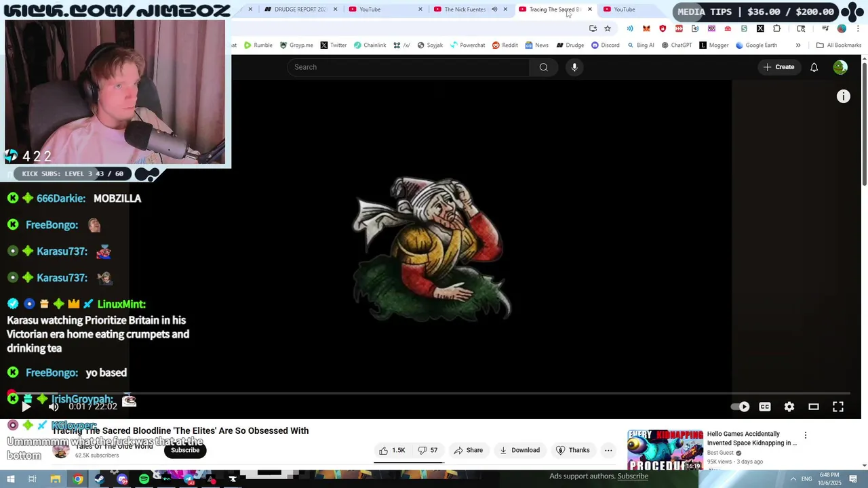Toggle closed captions CC button

coord(765,407)
